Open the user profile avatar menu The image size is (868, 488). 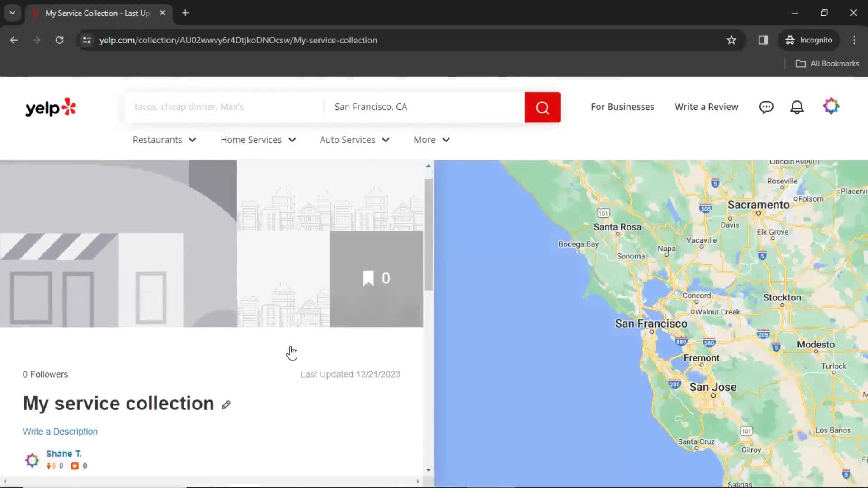pyautogui.click(x=830, y=106)
